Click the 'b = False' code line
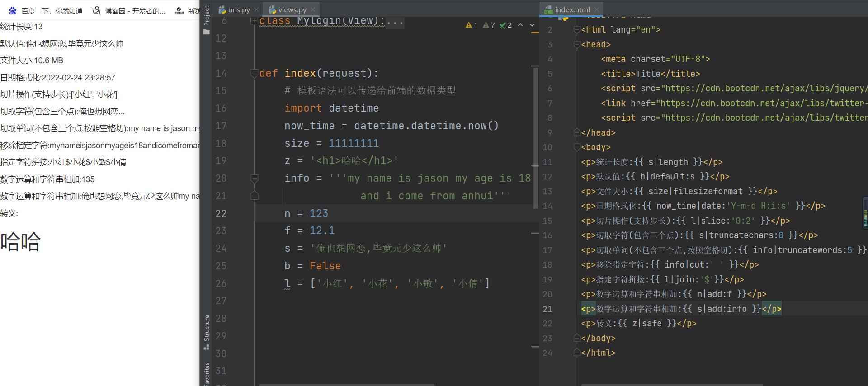The width and height of the screenshot is (868, 386). point(312,266)
